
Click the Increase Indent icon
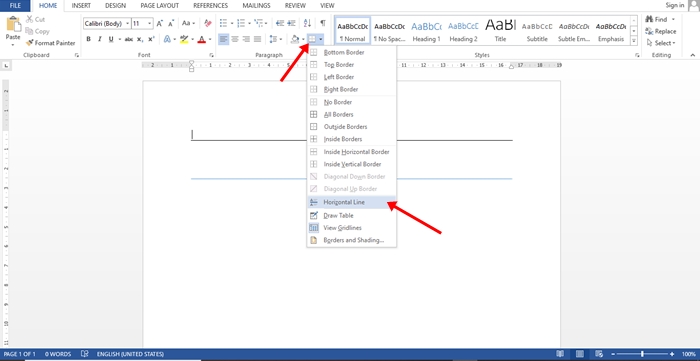click(x=291, y=23)
